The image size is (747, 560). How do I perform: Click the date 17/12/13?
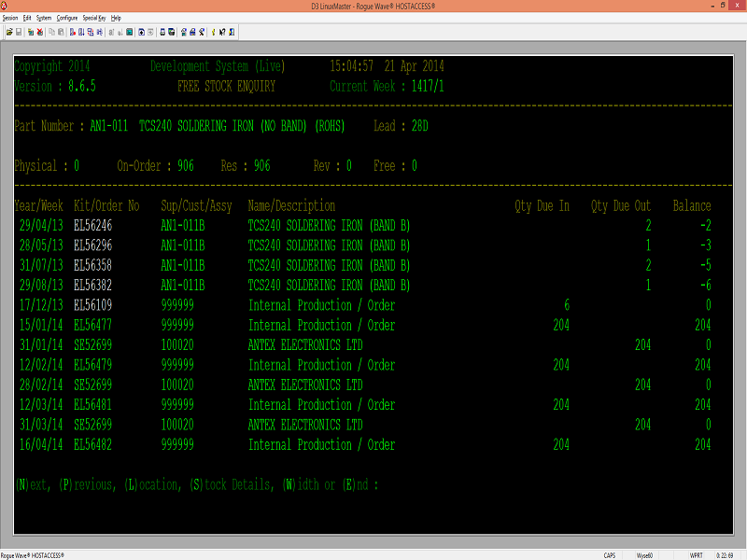point(41,305)
